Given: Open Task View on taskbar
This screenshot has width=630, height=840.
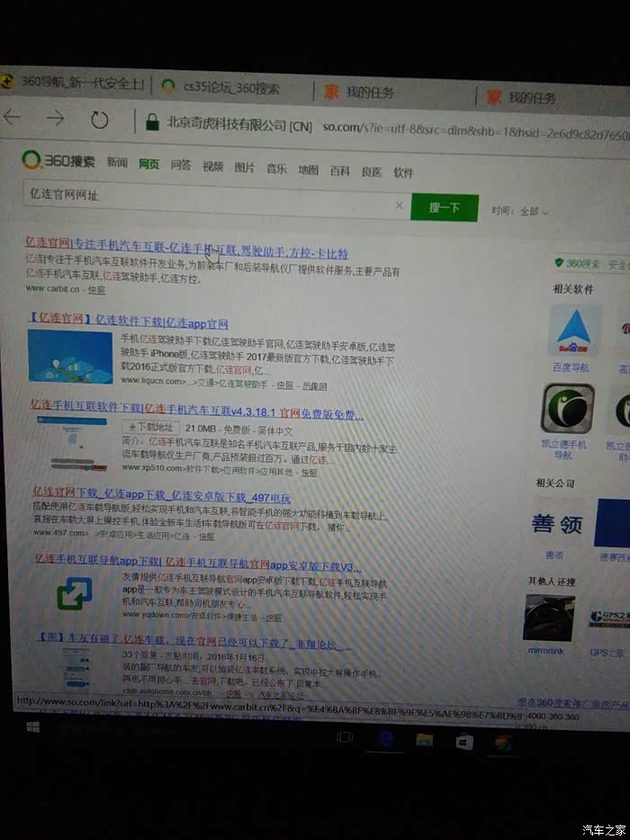Looking at the screenshot, I should click(x=345, y=737).
